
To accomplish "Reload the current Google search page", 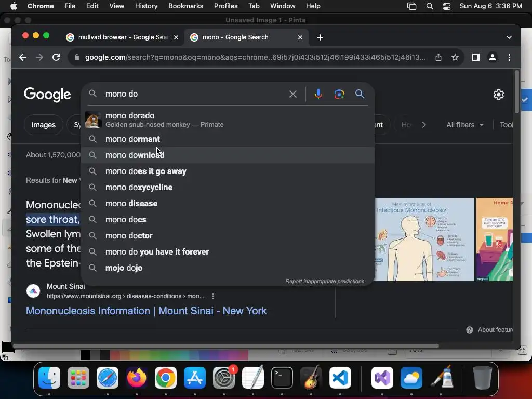I will point(56,57).
